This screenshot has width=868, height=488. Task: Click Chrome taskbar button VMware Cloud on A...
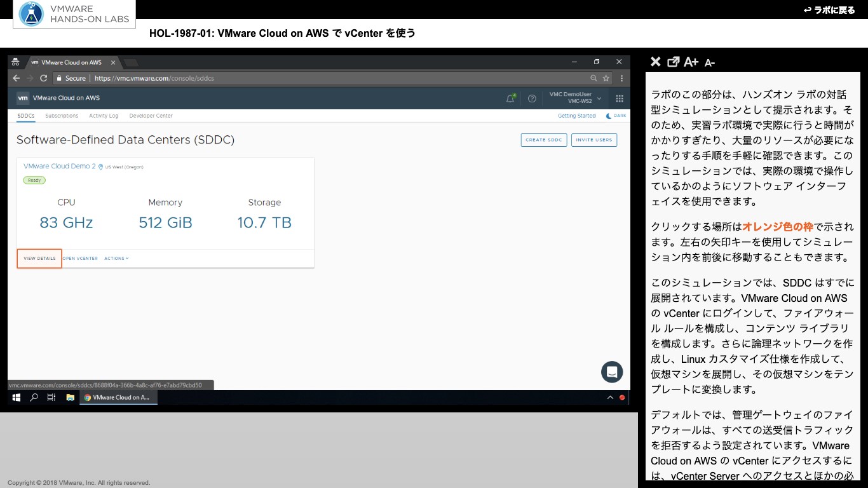(x=118, y=398)
